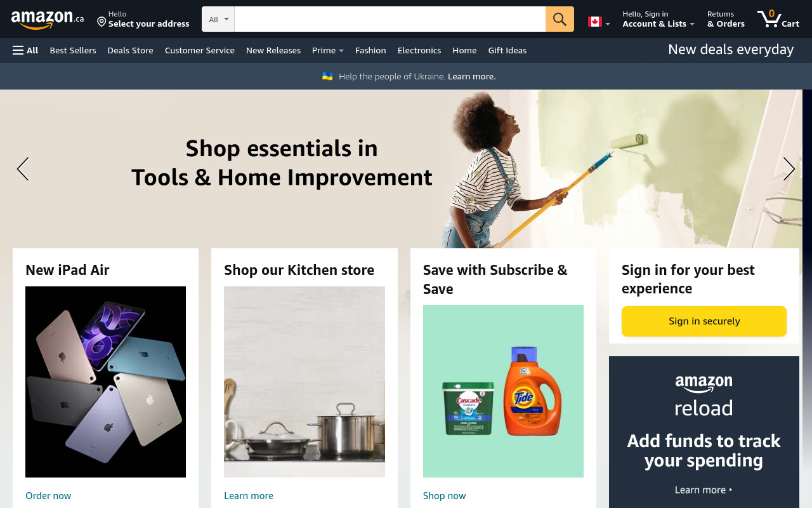Open the hamburger All menu

25,50
